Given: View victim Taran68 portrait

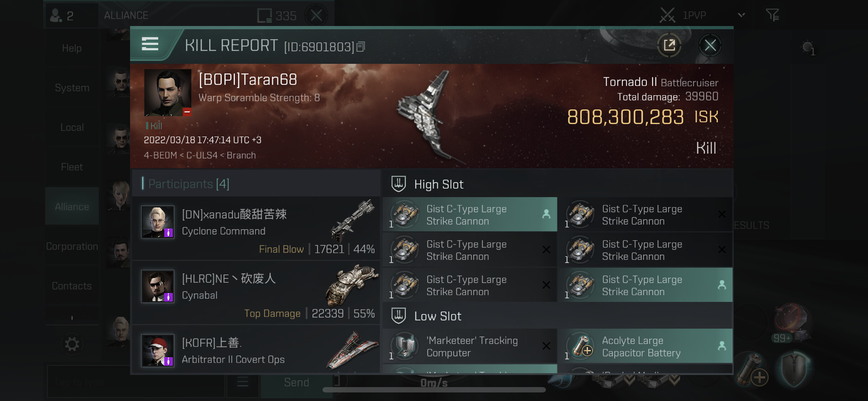Looking at the screenshot, I should tap(167, 92).
